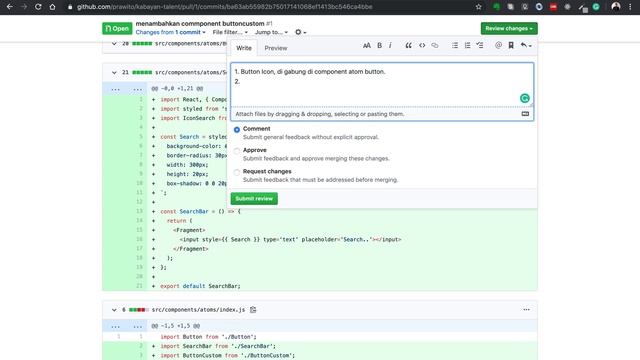Open the Jump to dropdown

[x=271, y=32]
